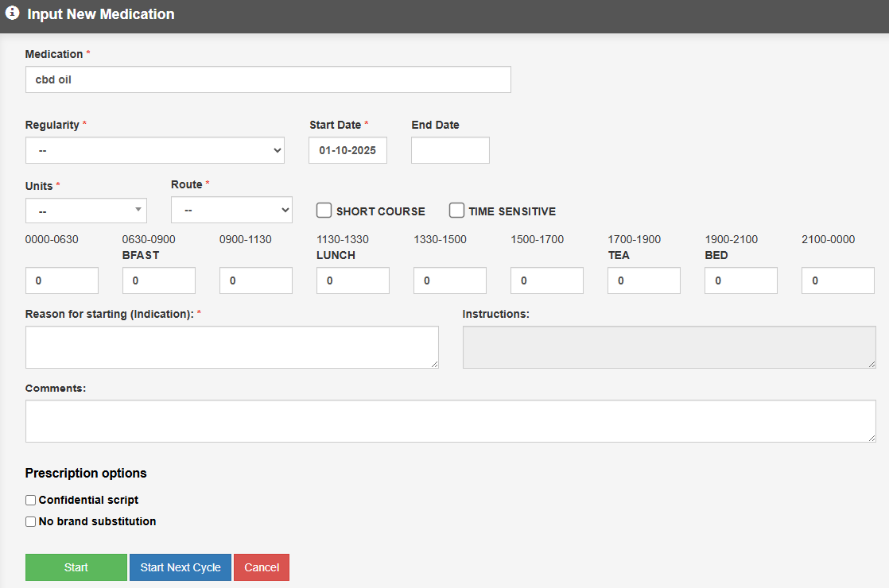
Task: Click the Medication name field
Action: pos(268,79)
